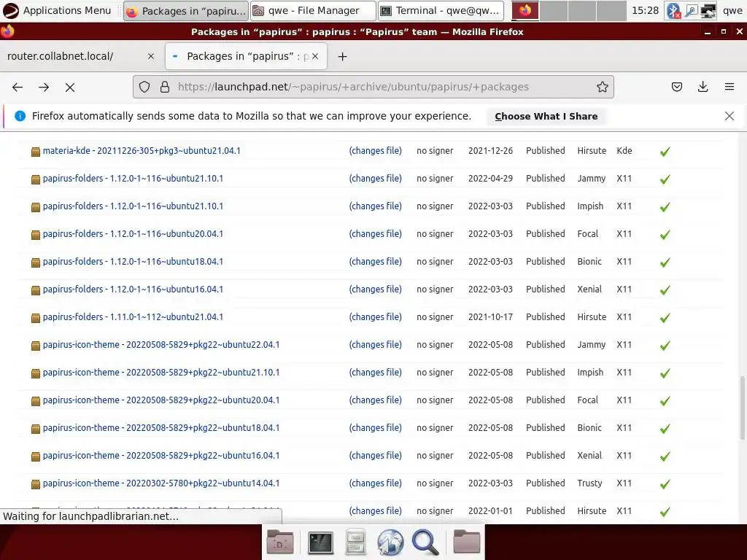Open papirus-folders ubuntu20.04.1 package link
This screenshot has height=560, width=747.
coord(133,234)
